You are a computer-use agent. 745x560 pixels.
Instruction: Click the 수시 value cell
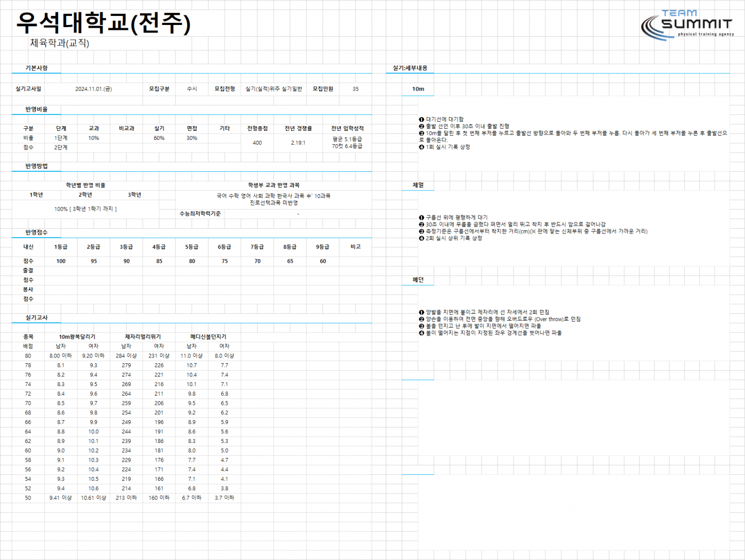point(192,89)
